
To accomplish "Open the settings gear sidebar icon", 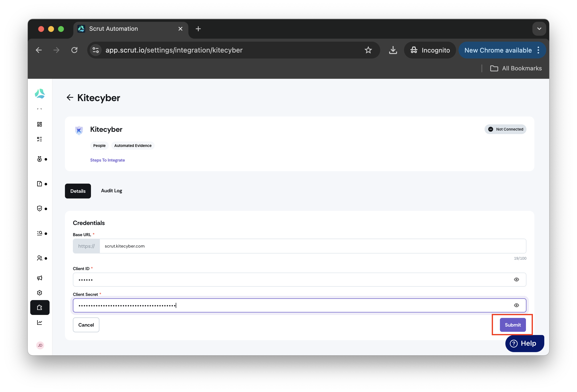I will (x=39, y=293).
